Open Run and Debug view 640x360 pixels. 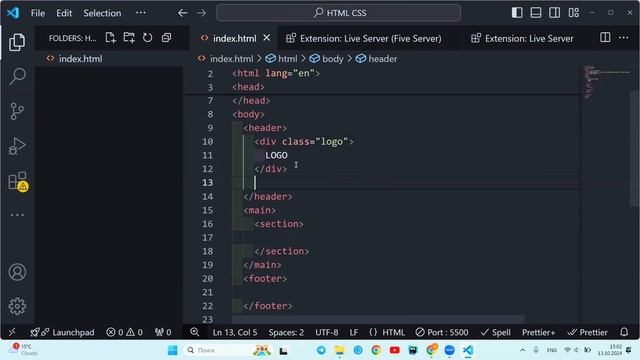(17, 146)
